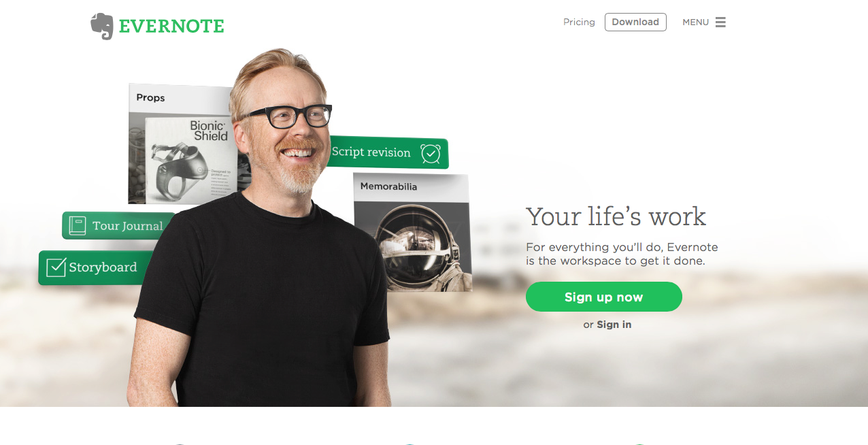Click the green Sign up now button
This screenshot has width=868, height=445.
(x=604, y=297)
